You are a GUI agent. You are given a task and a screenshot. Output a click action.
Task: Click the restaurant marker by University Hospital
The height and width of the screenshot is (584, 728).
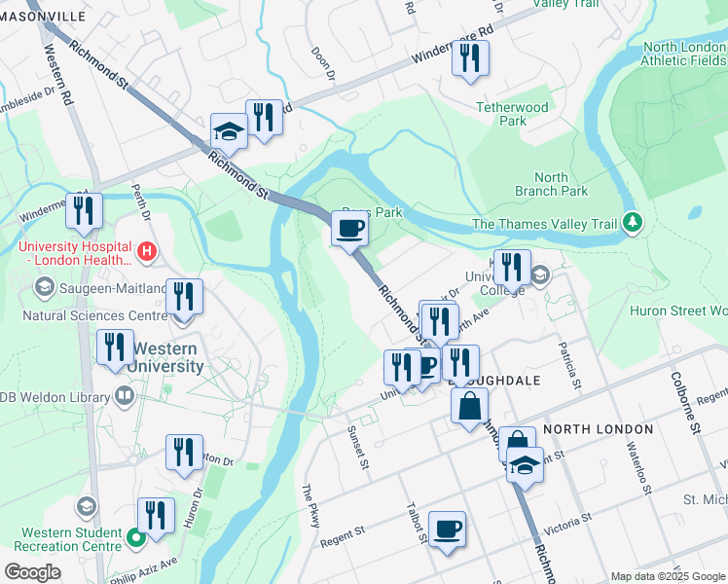point(84,213)
